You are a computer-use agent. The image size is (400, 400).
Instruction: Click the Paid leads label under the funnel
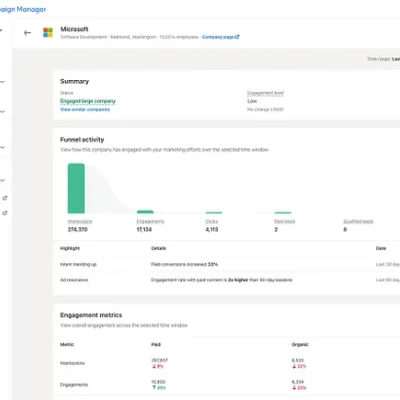point(285,222)
